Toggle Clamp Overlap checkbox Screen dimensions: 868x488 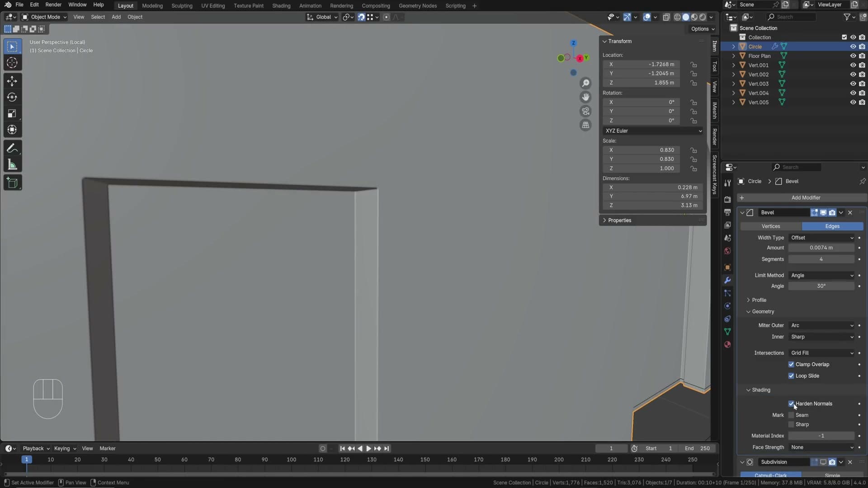click(791, 364)
